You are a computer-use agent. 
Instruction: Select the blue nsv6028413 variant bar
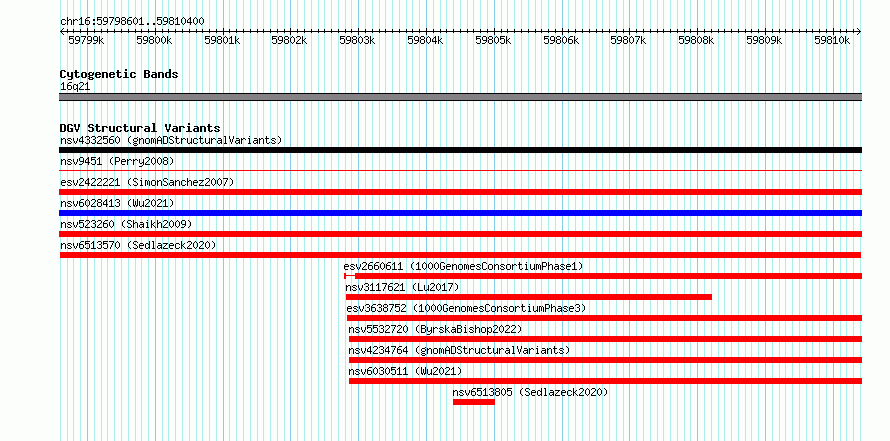coord(460,213)
